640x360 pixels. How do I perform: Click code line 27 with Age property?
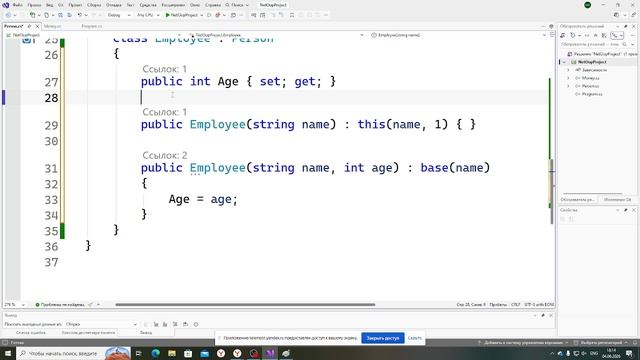pyautogui.click(x=238, y=82)
